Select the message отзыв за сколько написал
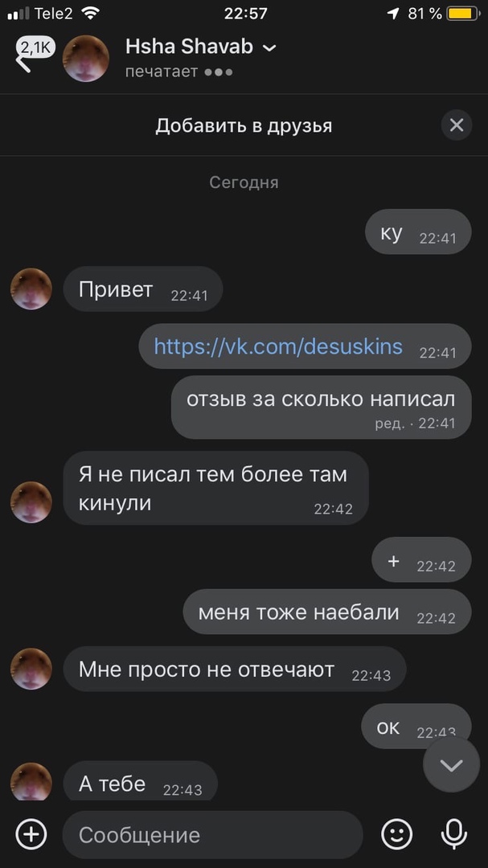 (322, 407)
